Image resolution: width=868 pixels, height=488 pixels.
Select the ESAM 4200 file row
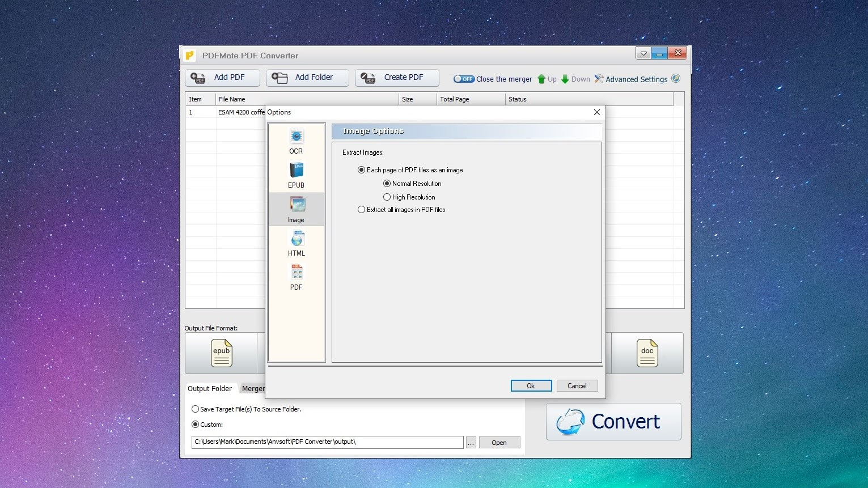tap(226, 112)
